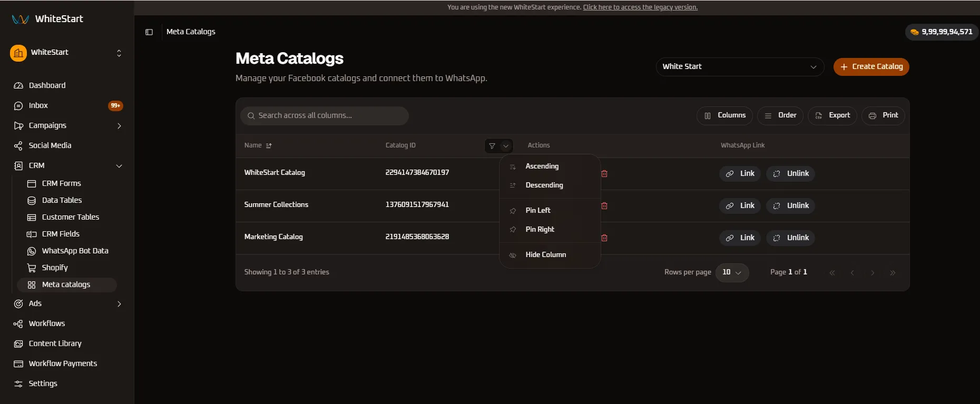Export the table data
The height and width of the screenshot is (404, 980).
pos(832,115)
